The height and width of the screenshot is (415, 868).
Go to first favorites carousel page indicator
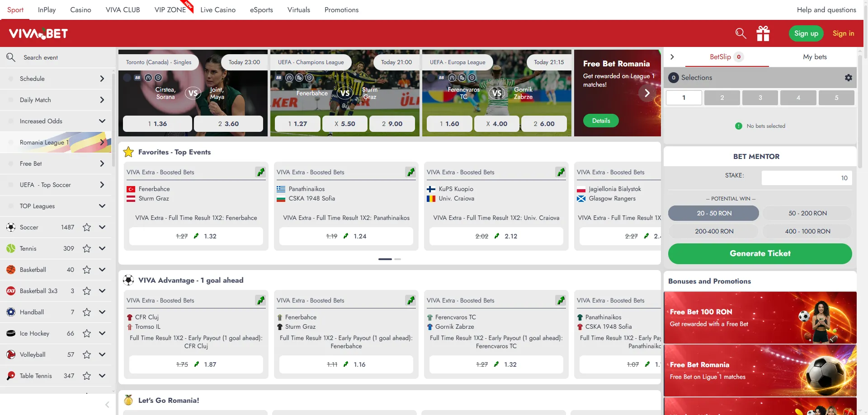coord(385,259)
